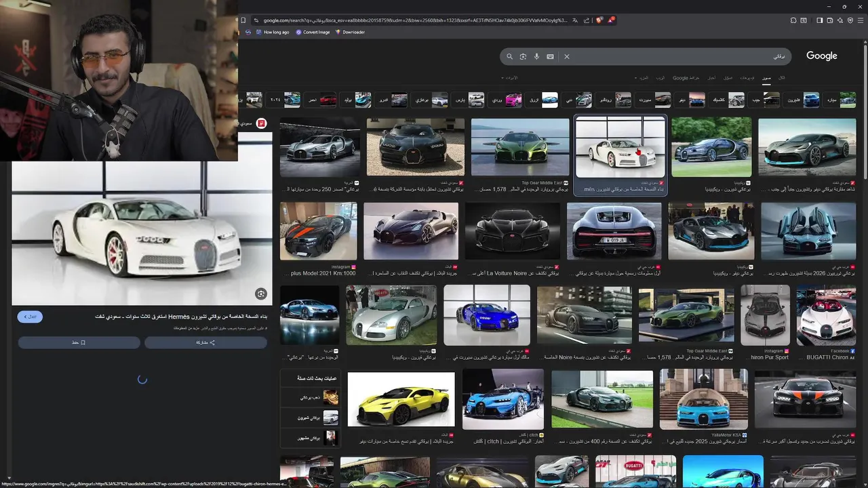Select the سبورت filter chip
Image resolution: width=868 pixels, height=488 pixels.
click(x=653, y=100)
